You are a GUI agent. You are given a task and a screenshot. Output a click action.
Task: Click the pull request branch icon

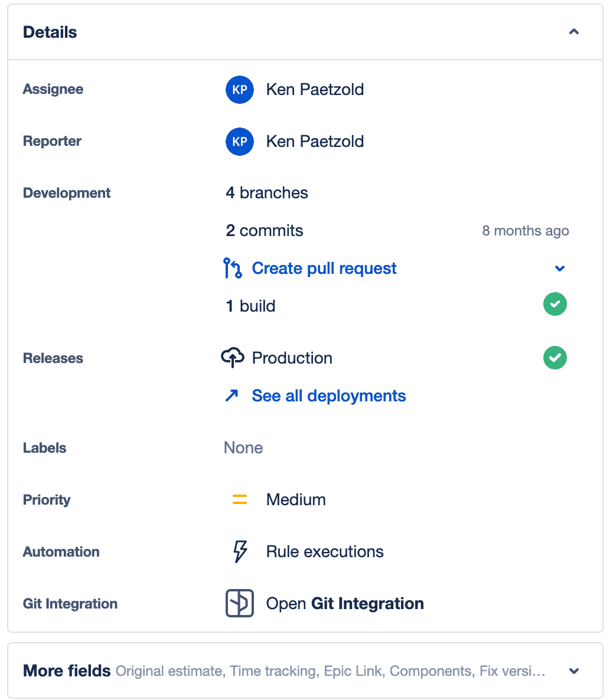pyautogui.click(x=233, y=268)
